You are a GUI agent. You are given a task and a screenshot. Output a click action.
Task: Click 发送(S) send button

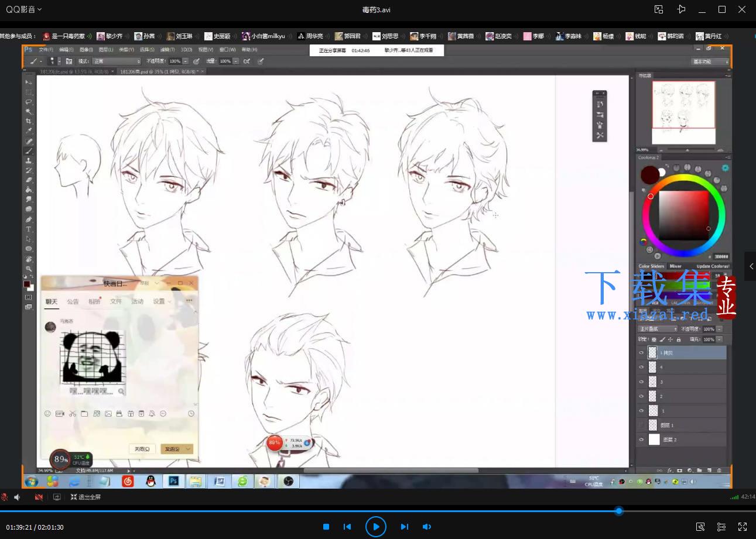172,449
